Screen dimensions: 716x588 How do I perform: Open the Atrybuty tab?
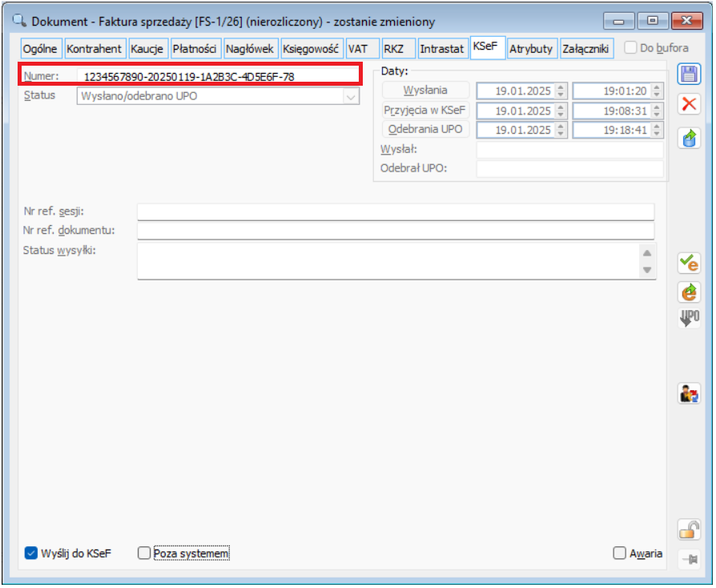pos(532,49)
